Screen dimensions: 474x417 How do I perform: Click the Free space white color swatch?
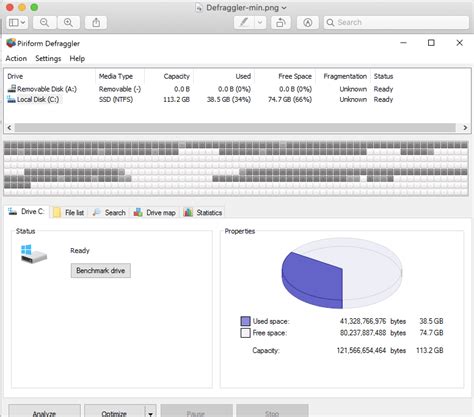pyautogui.click(x=245, y=333)
